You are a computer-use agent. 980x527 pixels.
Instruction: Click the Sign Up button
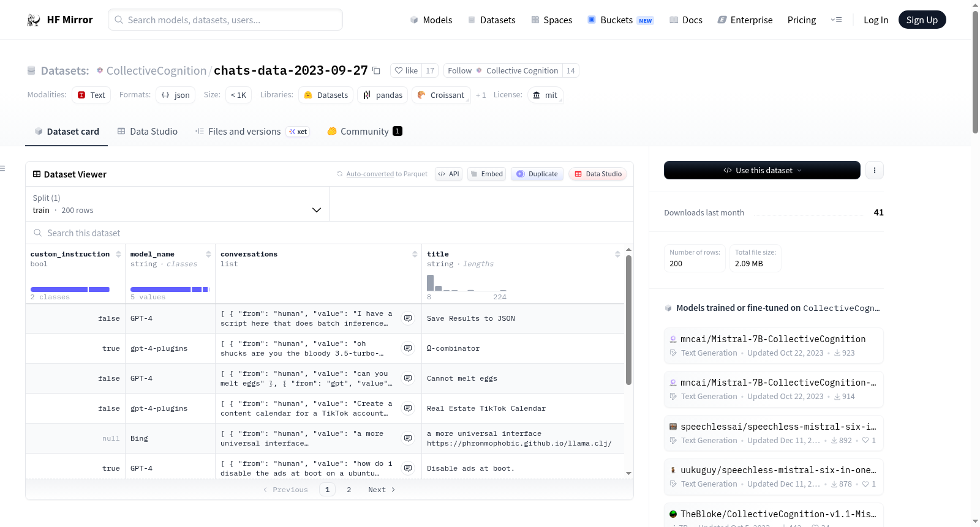(x=922, y=20)
